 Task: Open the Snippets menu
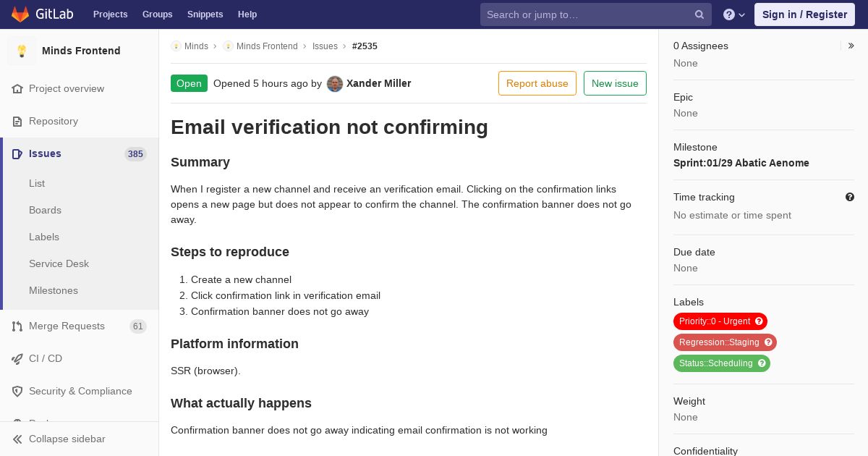coord(205,14)
